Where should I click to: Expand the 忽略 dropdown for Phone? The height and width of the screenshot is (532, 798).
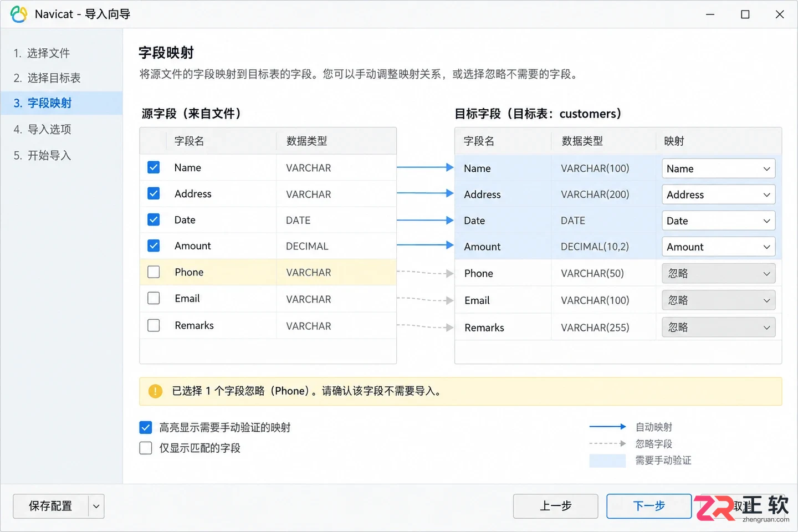coord(718,273)
